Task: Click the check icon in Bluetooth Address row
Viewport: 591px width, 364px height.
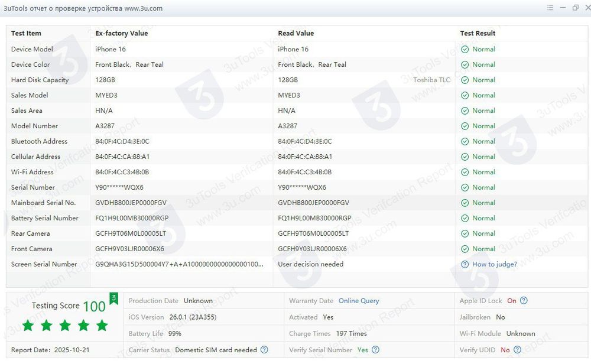Action: (x=465, y=141)
